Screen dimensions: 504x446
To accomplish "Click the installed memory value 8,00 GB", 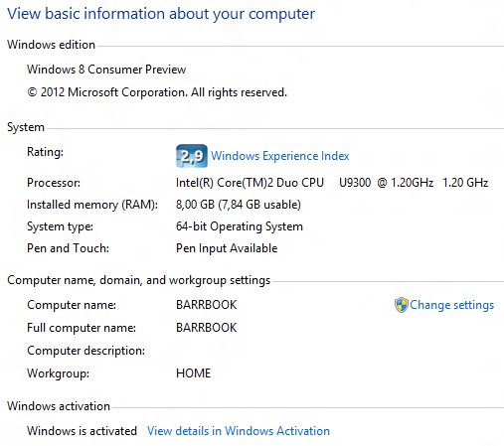I will 239,205.
